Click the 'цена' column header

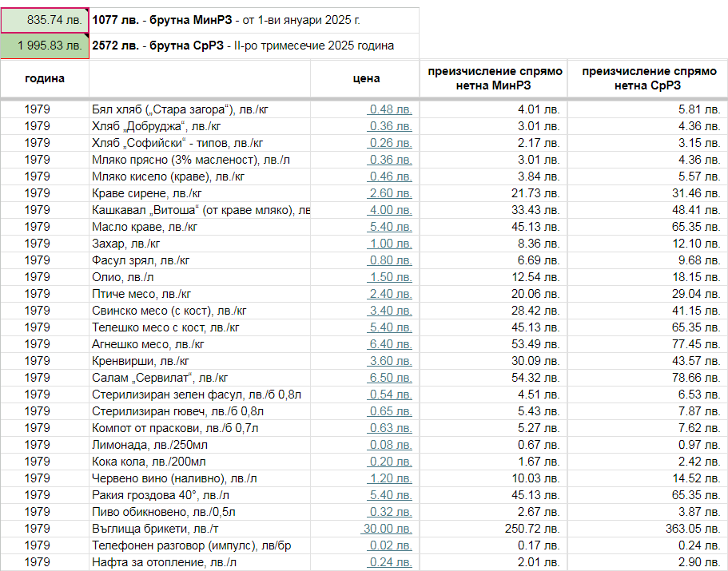tap(365, 78)
